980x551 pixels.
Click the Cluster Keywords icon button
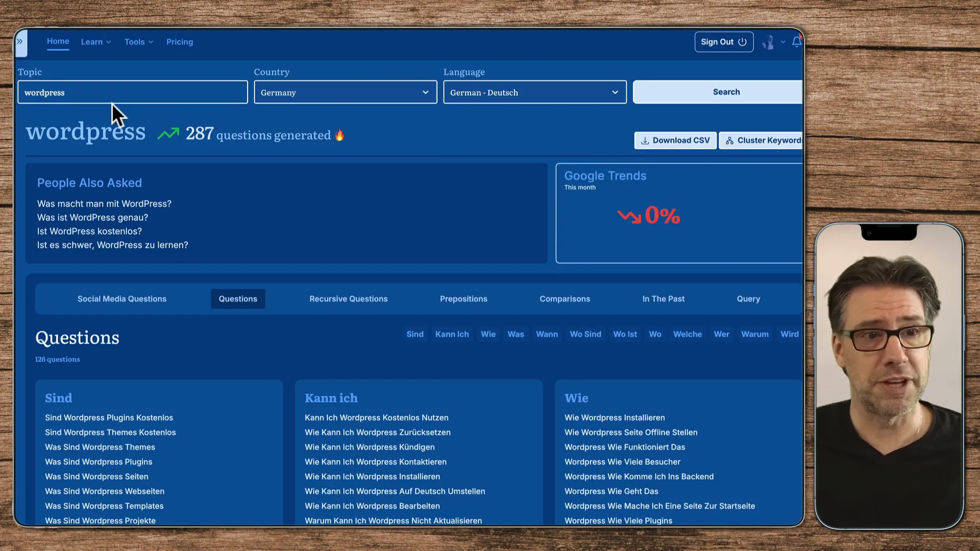point(729,140)
